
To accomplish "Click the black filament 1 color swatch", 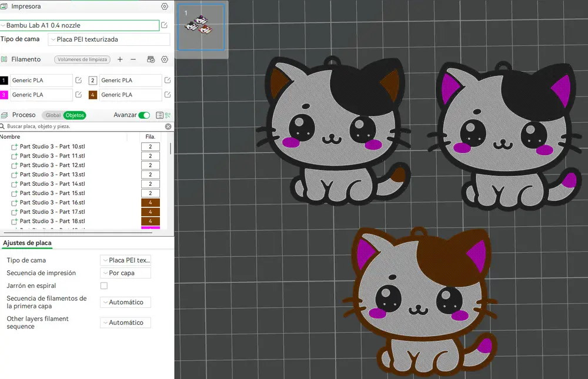I will (x=4, y=81).
